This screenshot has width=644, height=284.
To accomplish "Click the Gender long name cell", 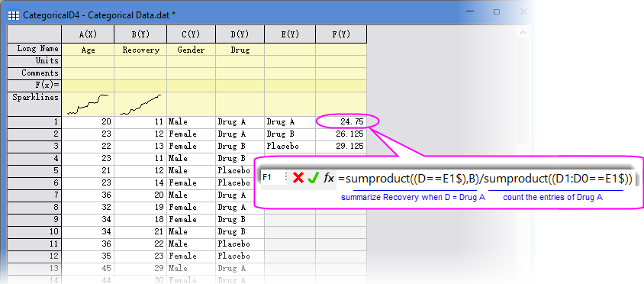I will 191,50.
